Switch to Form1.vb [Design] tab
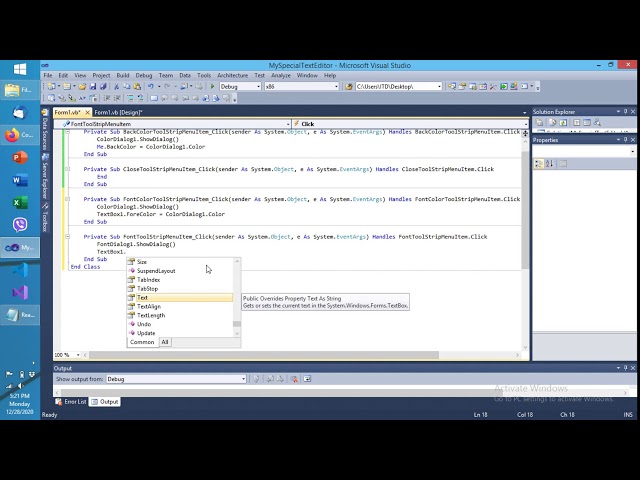 [x=118, y=112]
